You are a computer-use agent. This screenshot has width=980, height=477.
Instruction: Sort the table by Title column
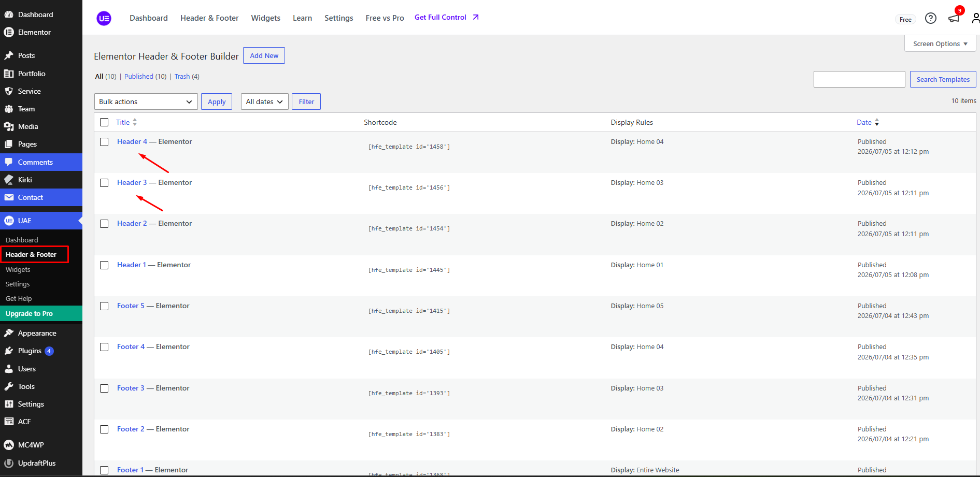(126, 122)
